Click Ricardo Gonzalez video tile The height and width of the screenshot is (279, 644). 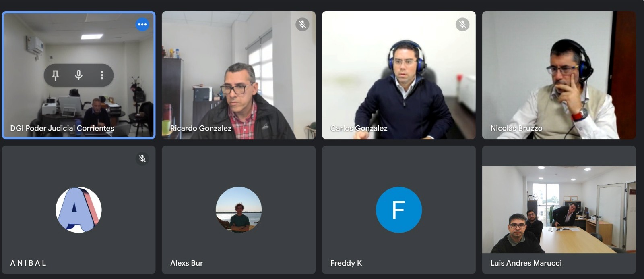click(x=239, y=75)
